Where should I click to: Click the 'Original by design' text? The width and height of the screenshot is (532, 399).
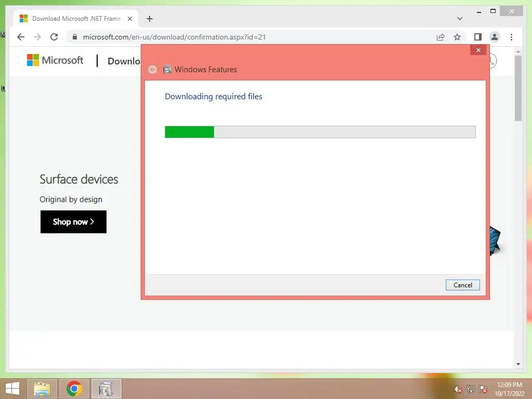[x=71, y=199]
